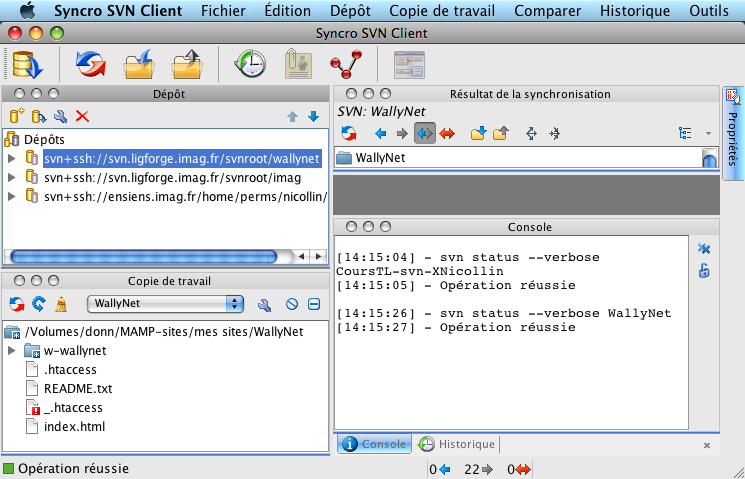Expand the w-wallynet folder
Viewport: 745px width, 479px height.
pyautogui.click(x=12, y=351)
